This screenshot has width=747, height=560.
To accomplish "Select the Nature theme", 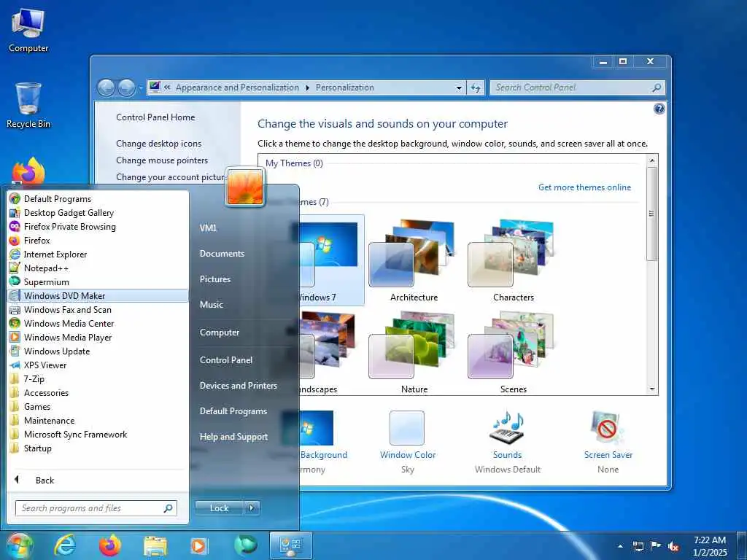I will pyautogui.click(x=414, y=352).
